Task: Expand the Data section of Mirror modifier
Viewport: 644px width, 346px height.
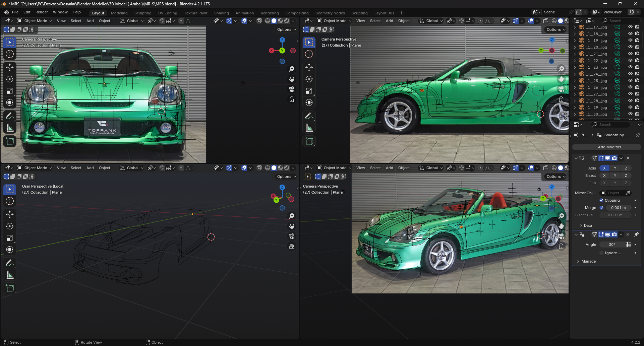Action: (x=588, y=225)
